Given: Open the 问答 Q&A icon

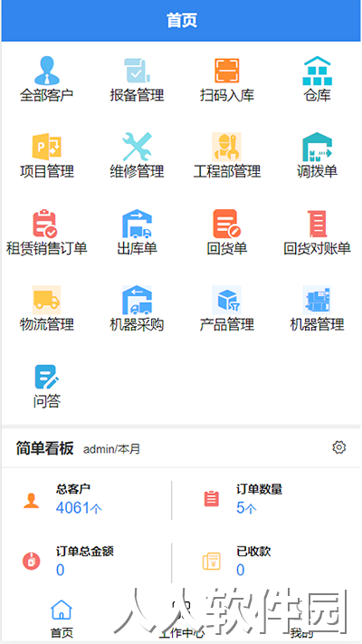Looking at the screenshot, I should (47, 377).
